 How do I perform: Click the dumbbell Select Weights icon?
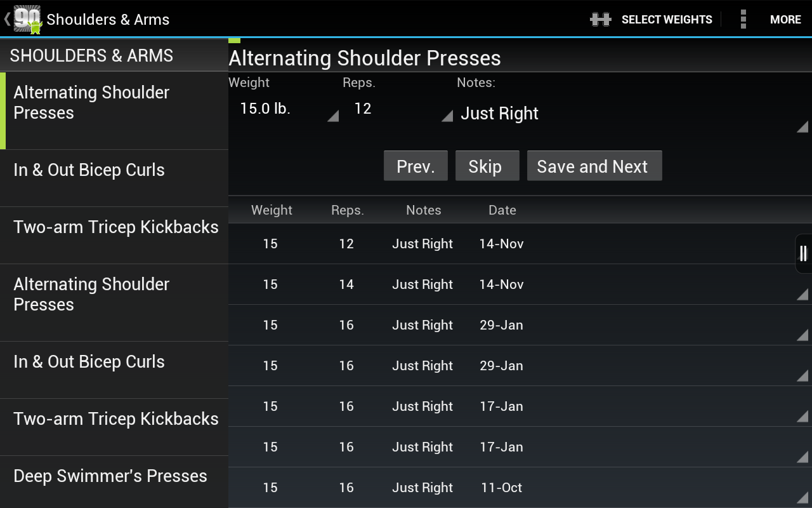click(x=600, y=20)
